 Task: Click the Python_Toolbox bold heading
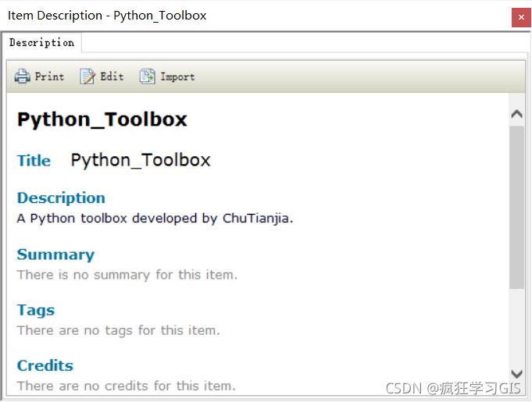coord(102,119)
